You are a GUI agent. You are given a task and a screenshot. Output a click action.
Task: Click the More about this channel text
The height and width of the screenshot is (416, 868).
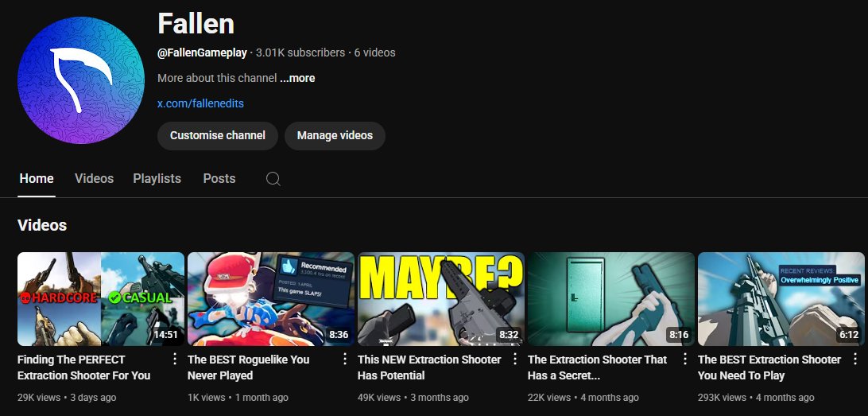click(x=217, y=78)
